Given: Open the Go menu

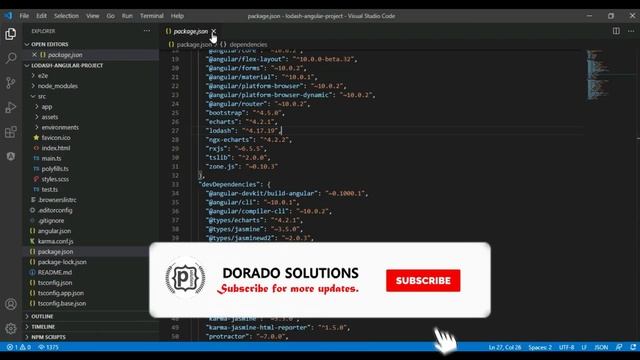Looking at the screenshot, I should point(111,16).
